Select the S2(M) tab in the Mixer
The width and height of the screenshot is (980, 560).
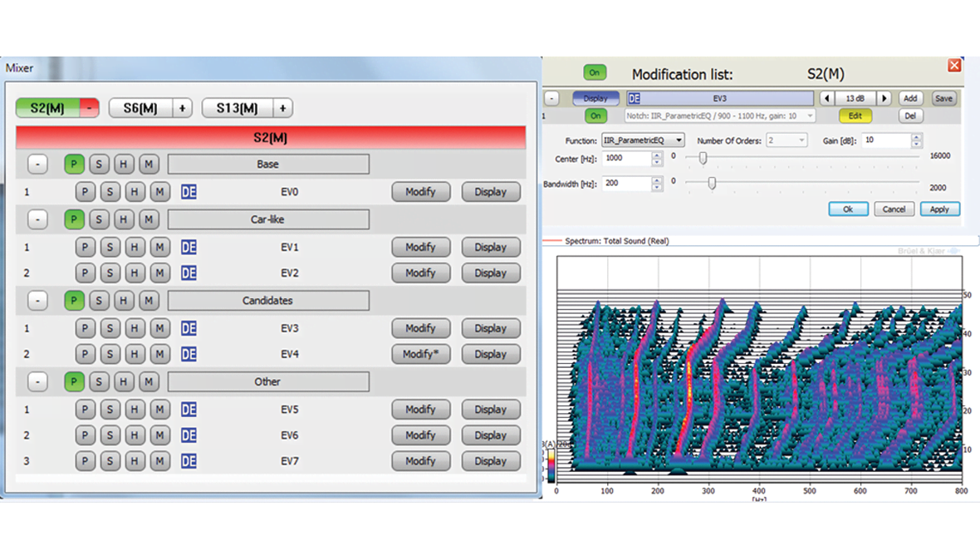47,108
